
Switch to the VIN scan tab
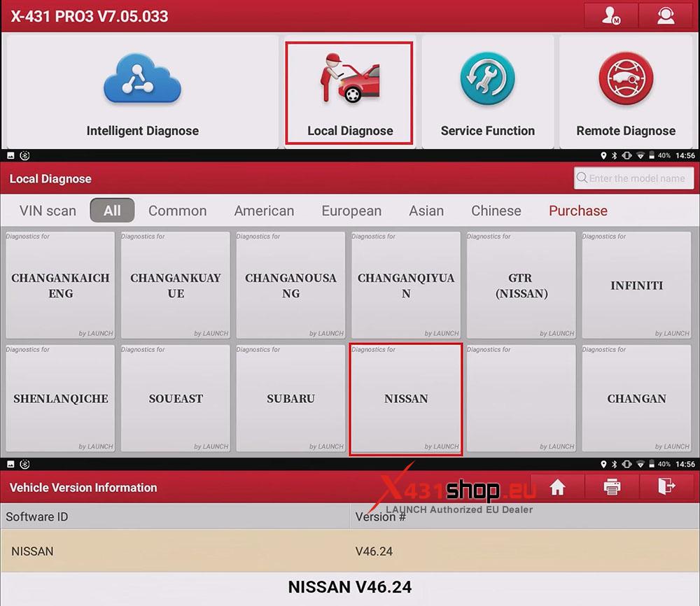tap(48, 211)
